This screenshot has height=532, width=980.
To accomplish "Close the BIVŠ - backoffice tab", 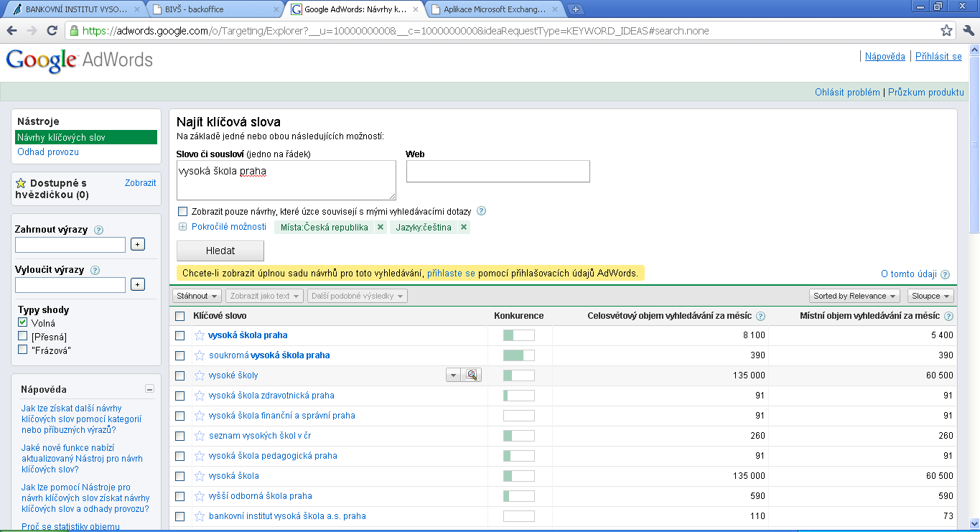I will 276,9.
